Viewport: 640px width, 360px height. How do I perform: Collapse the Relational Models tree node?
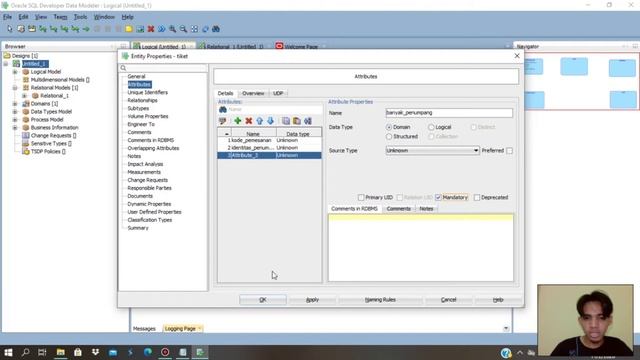coord(15,88)
